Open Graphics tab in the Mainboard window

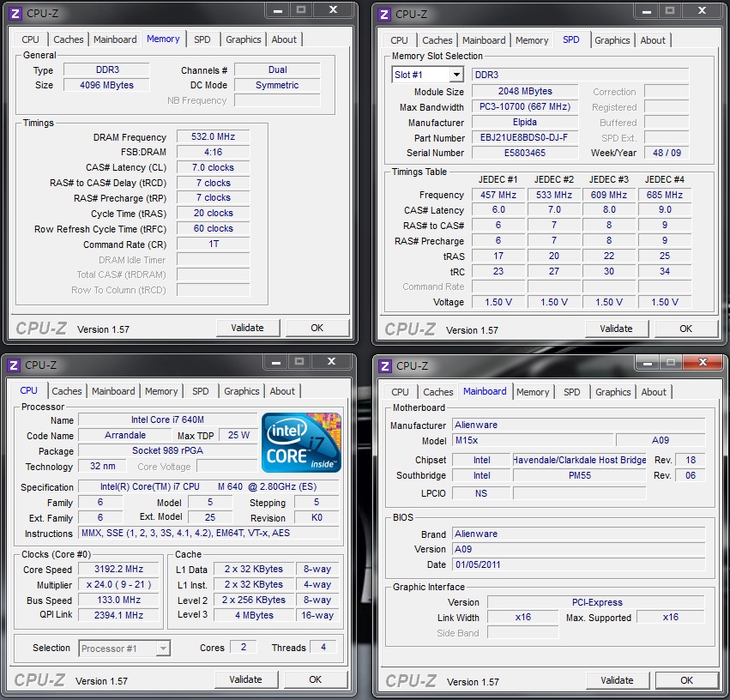pos(612,392)
